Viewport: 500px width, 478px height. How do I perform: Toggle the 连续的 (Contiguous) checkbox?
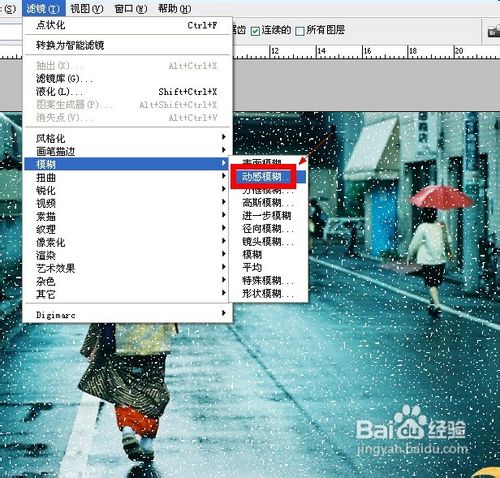pos(255,31)
